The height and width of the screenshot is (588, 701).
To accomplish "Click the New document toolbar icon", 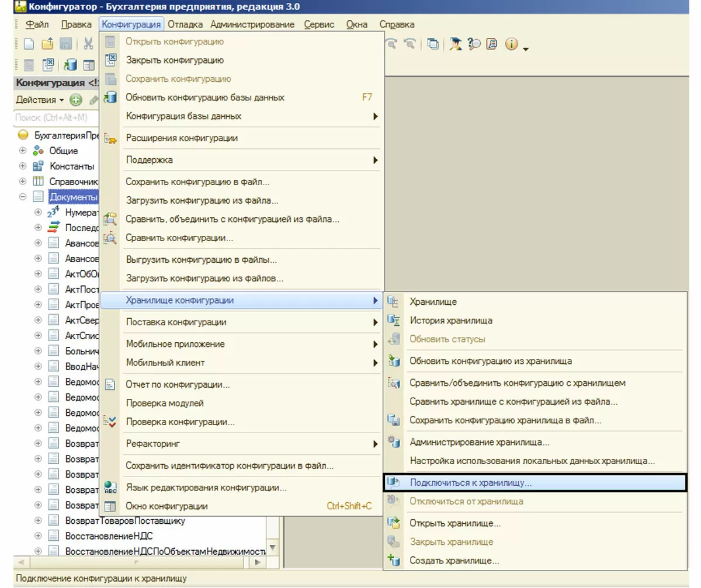I will pyautogui.click(x=29, y=44).
